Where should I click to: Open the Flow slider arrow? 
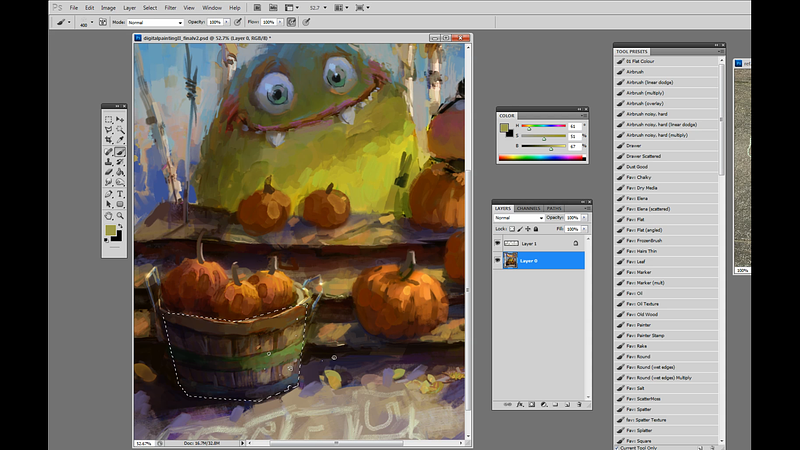point(280,22)
